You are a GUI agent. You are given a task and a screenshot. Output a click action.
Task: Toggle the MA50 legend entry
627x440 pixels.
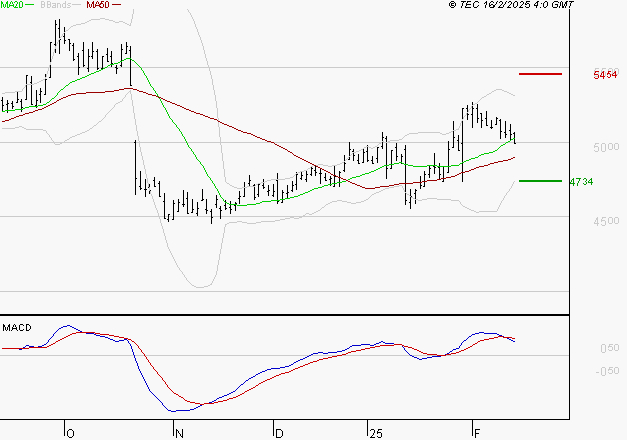(98, 5)
